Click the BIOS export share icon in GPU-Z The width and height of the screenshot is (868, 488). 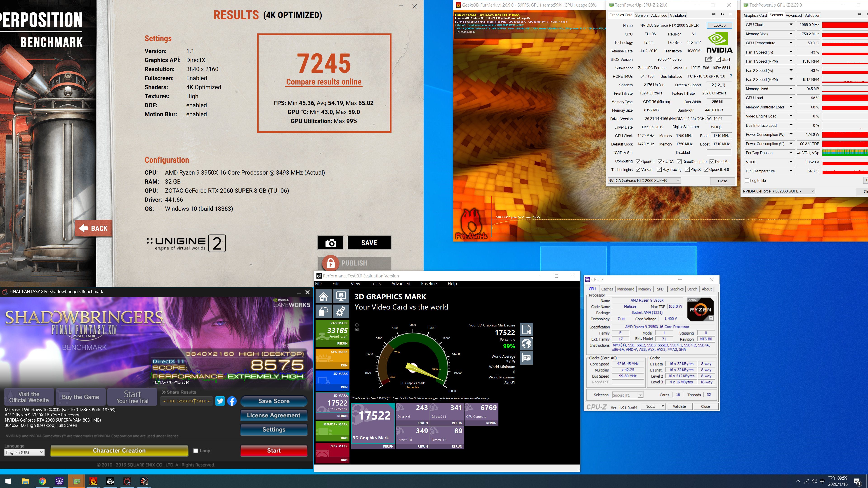coord(709,59)
